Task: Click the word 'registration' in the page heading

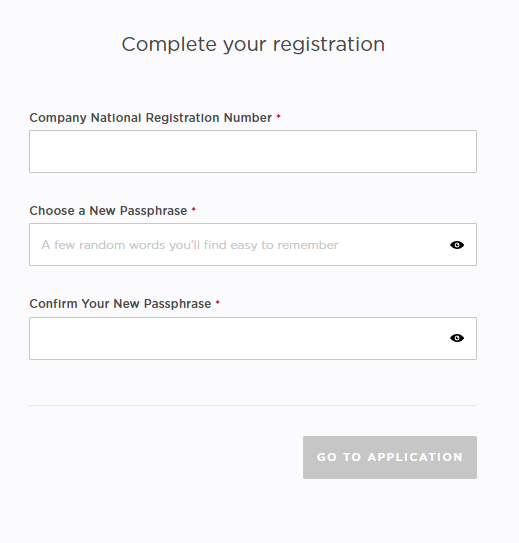Action: coord(329,45)
